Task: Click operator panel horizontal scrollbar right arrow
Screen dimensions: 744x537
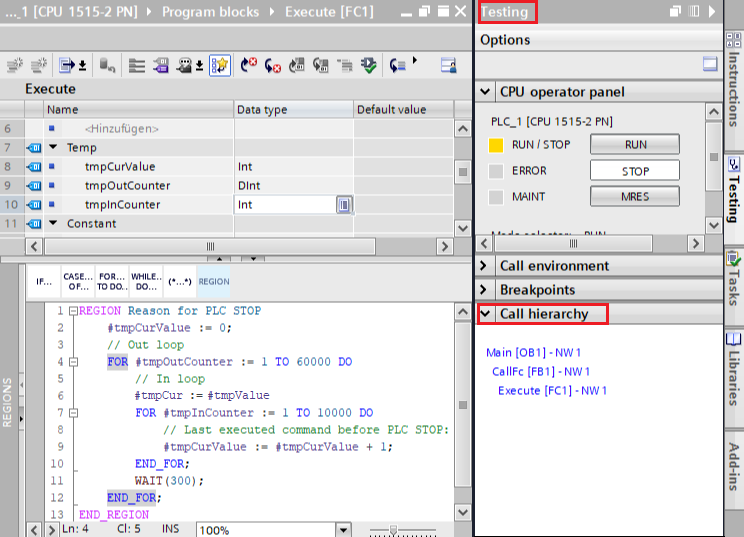Action: [x=696, y=244]
